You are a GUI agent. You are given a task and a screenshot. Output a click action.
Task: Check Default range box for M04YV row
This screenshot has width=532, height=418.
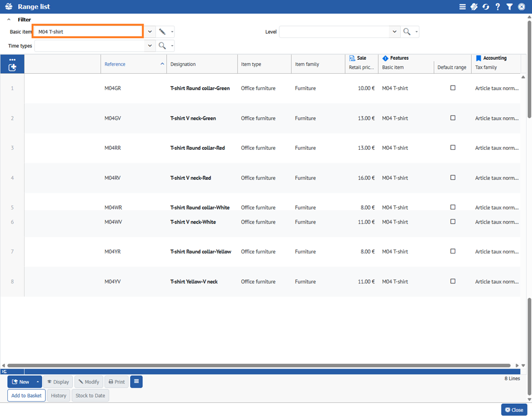[x=453, y=281]
